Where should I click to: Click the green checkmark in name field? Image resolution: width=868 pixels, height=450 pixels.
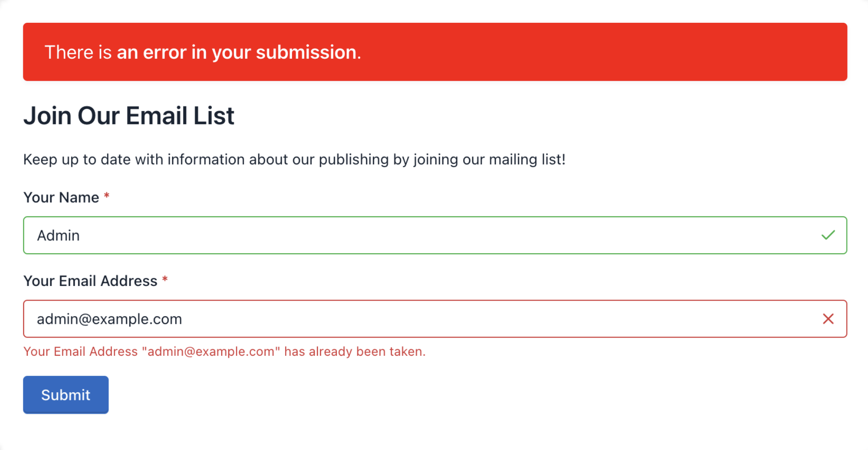pyautogui.click(x=828, y=235)
